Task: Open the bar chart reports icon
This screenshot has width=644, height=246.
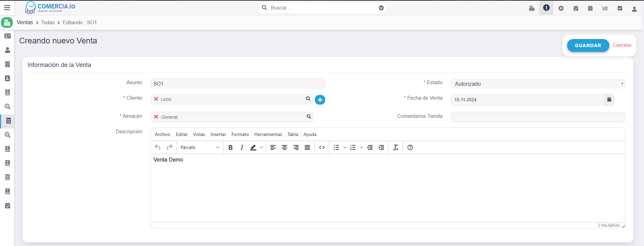Action: pos(605,8)
